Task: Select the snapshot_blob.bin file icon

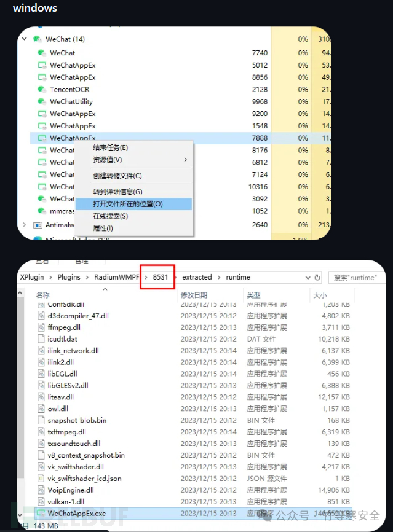Action: tap(41, 420)
